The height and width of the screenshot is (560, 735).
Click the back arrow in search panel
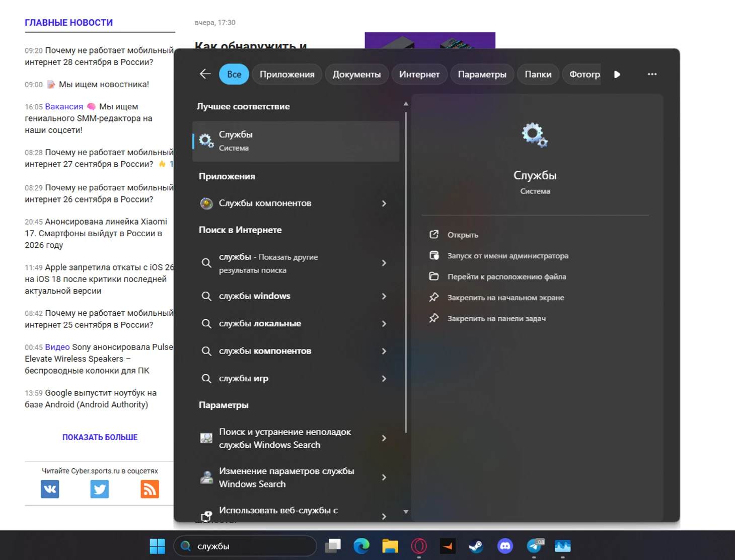(x=205, y=74)
